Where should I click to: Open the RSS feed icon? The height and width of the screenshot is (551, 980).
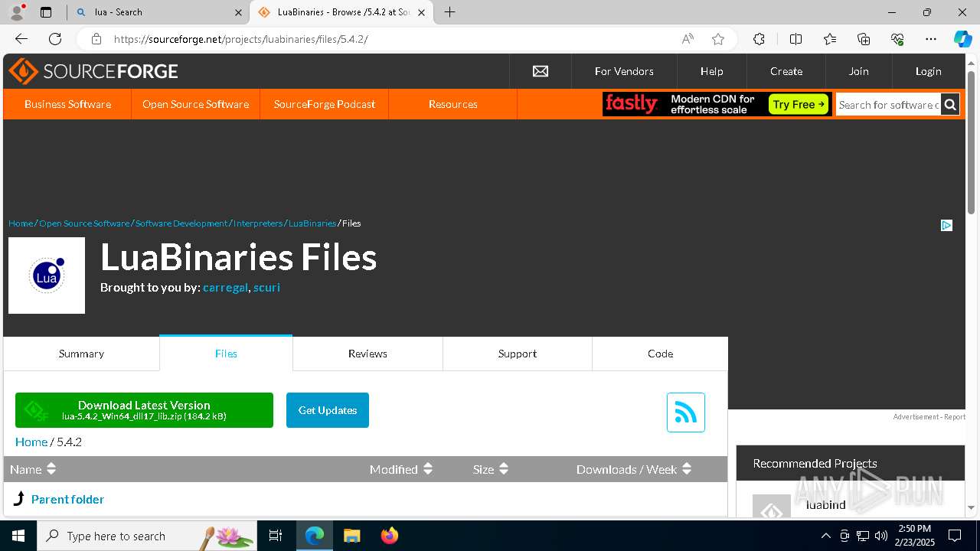click(685, 412)
